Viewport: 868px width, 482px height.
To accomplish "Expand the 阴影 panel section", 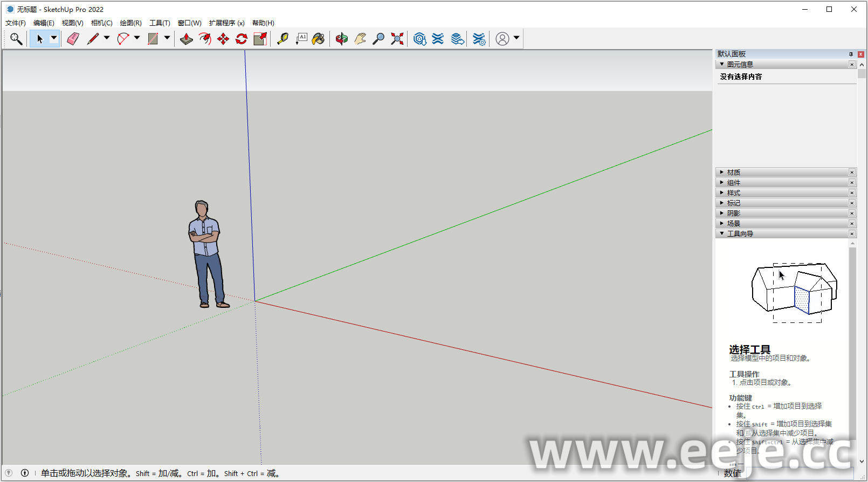I will (733, 214).
